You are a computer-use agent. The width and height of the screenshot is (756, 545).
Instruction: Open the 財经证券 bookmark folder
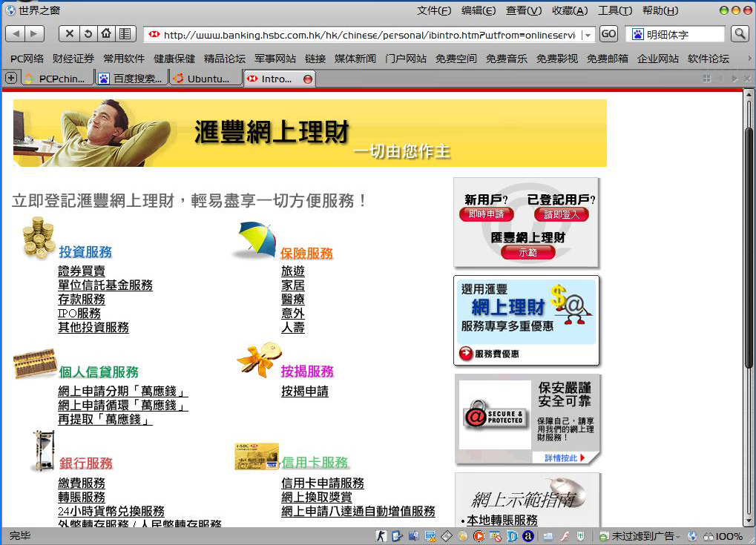pos(73,59)
